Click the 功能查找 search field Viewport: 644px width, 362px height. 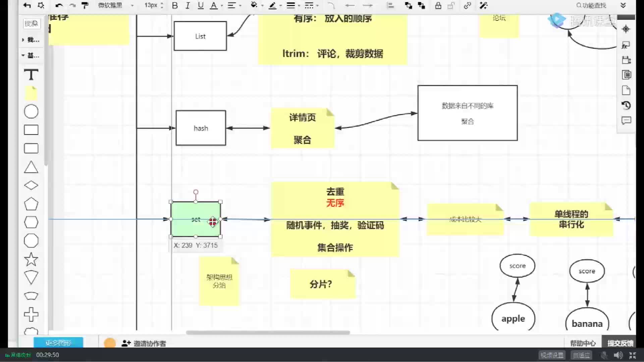click(591, 5)
